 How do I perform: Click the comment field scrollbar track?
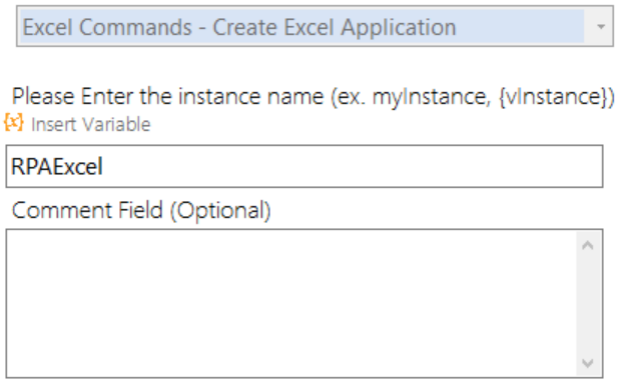pyautogui.click(x=588, y=304)
